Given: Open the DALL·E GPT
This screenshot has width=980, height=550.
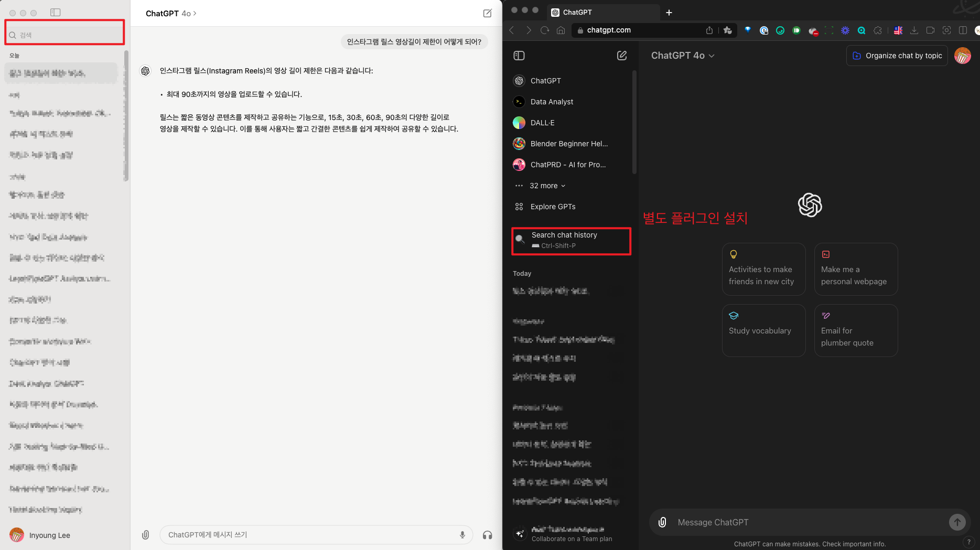Looking at the screenshot, I should (570, 123).
